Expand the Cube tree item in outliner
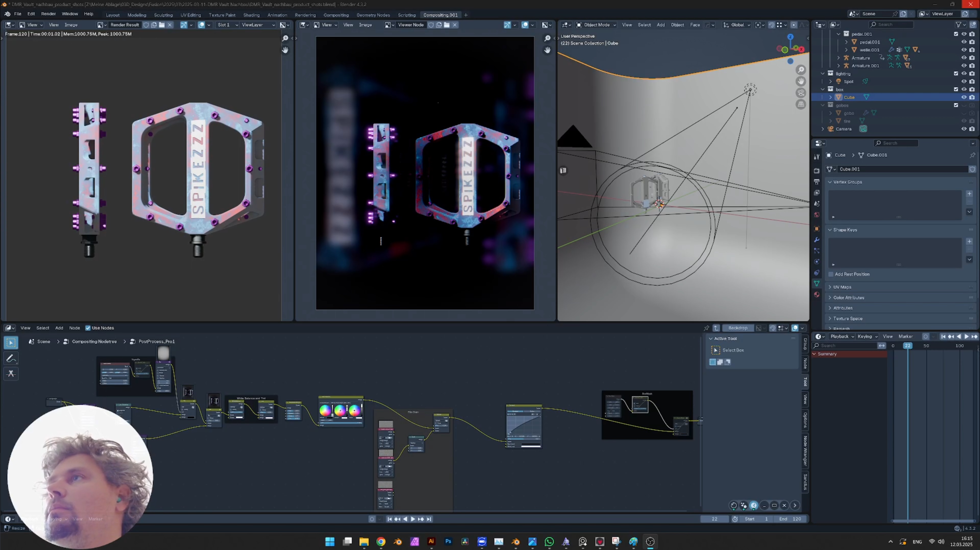 click(x=830, y=97)
